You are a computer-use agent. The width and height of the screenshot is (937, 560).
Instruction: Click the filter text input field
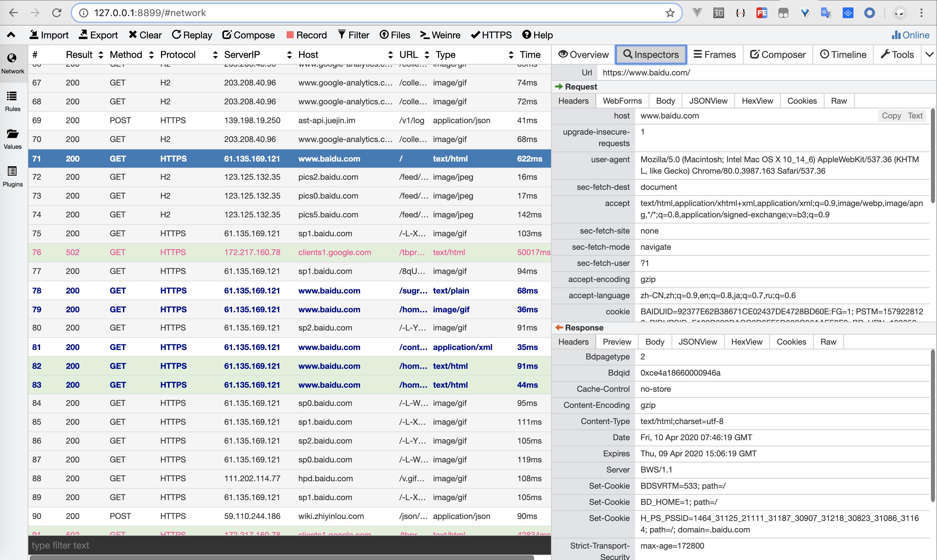[x=289, y=545]
